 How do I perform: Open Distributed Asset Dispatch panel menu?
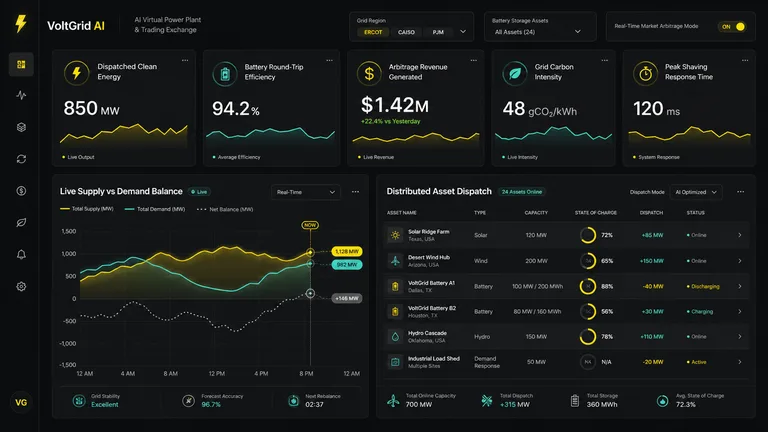(x=741, y=192)
